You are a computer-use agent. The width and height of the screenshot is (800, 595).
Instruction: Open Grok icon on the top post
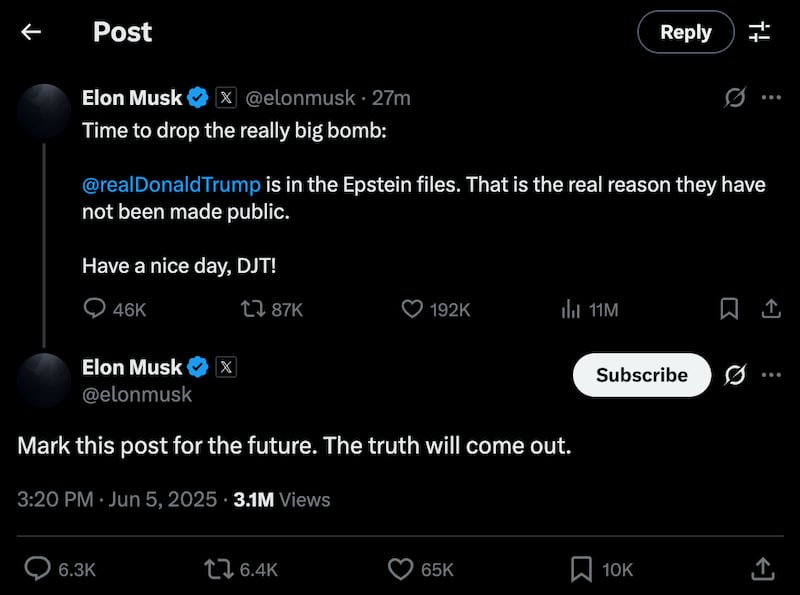coord(734,98)
